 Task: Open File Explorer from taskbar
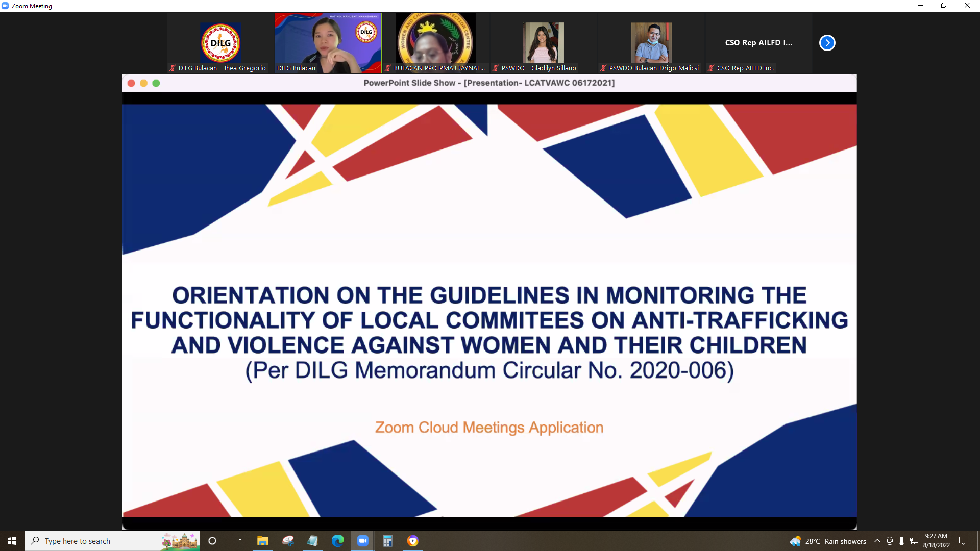click(262, 541)
